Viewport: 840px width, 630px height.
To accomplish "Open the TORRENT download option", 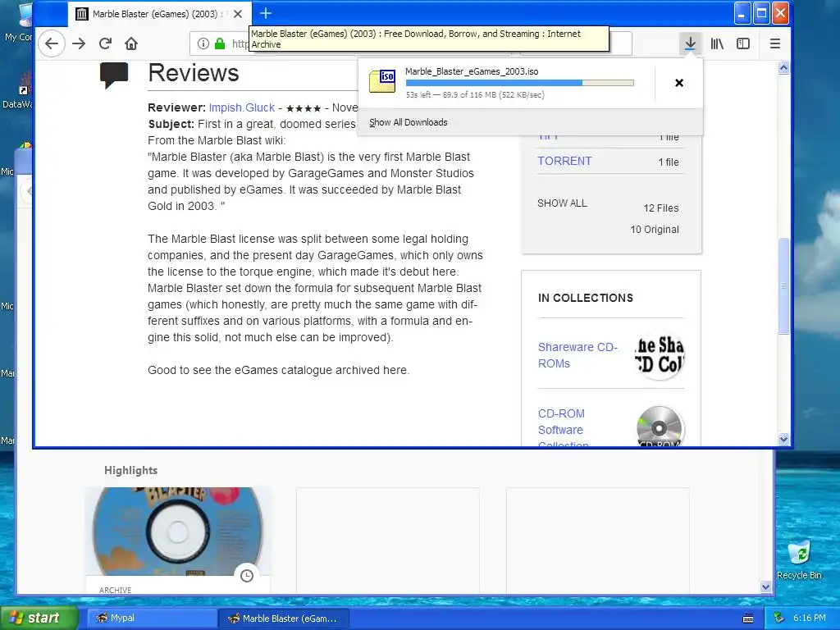I will pos(564,162).
